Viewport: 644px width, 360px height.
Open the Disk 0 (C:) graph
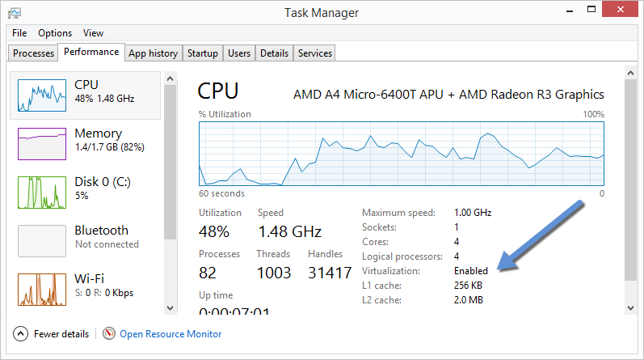pyautogui.click(x=42, y=191)
